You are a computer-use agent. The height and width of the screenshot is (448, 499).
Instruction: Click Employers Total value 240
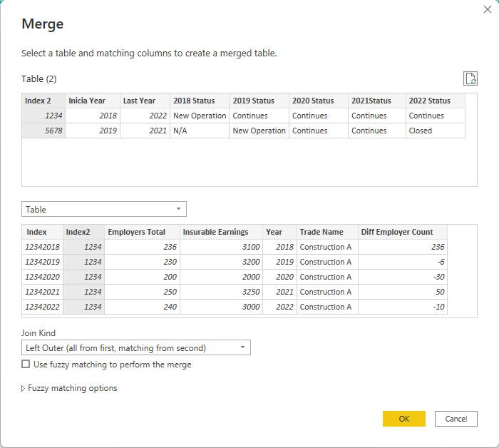pyautogui.click(x=143, y=307)
